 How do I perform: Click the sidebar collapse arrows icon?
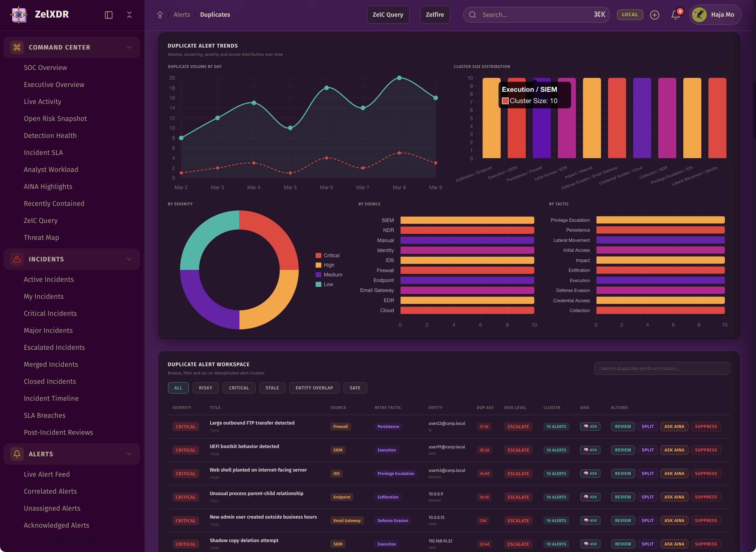(129, 15)
